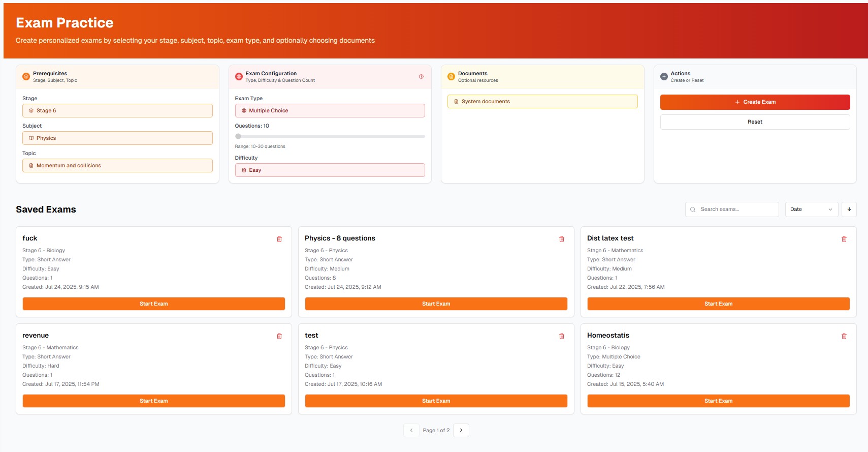This screenshot has height=452, width=868.
Task: Click the 'Exam Practice' page title
Action: pyautogui.click(x=65, y=23)
